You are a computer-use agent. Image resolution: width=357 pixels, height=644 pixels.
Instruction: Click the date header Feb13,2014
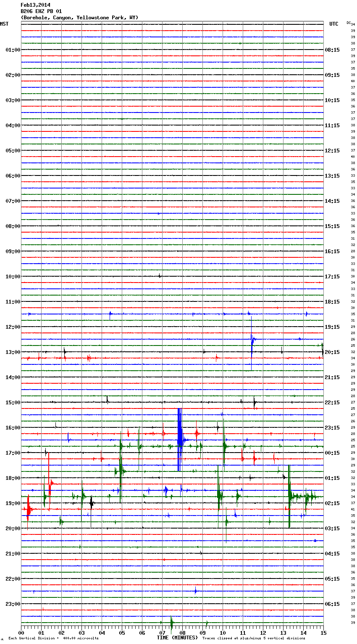point(35,5)
